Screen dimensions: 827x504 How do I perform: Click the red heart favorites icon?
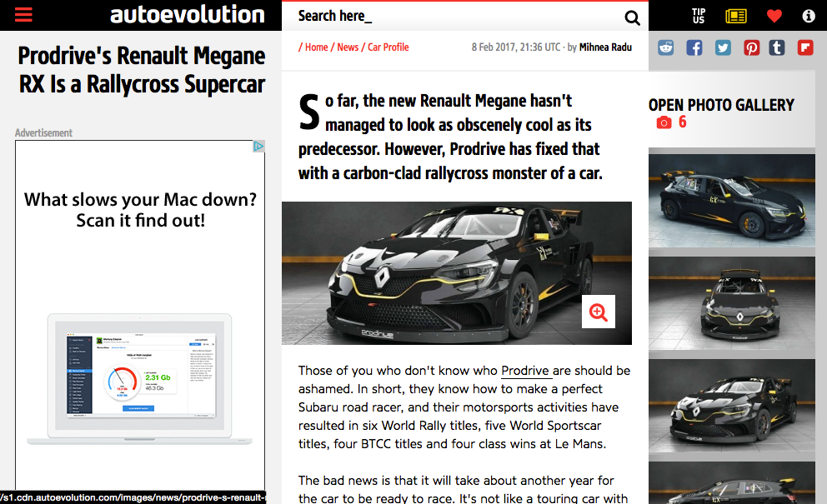tap(774, 16)
